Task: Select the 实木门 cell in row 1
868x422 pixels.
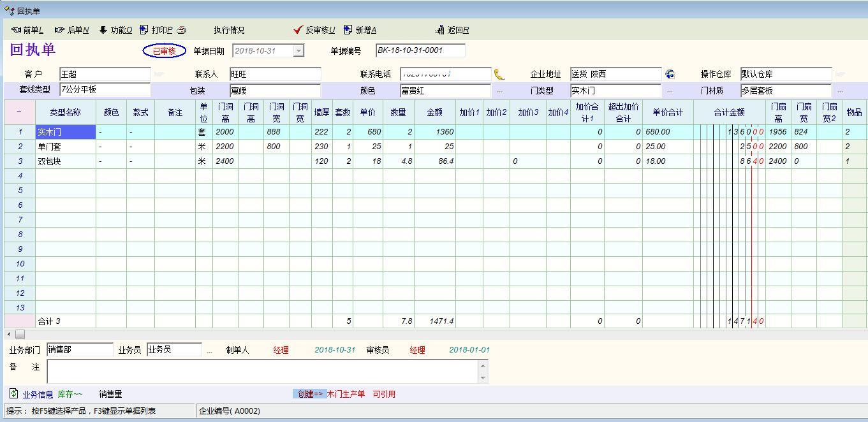Action: [66, 132]
